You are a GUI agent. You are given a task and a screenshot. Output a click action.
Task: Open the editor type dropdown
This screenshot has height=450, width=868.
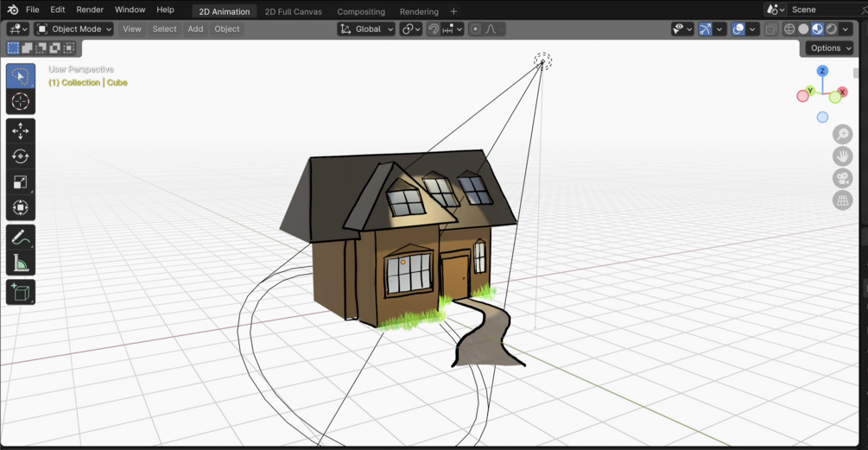[x=18, y=29]
